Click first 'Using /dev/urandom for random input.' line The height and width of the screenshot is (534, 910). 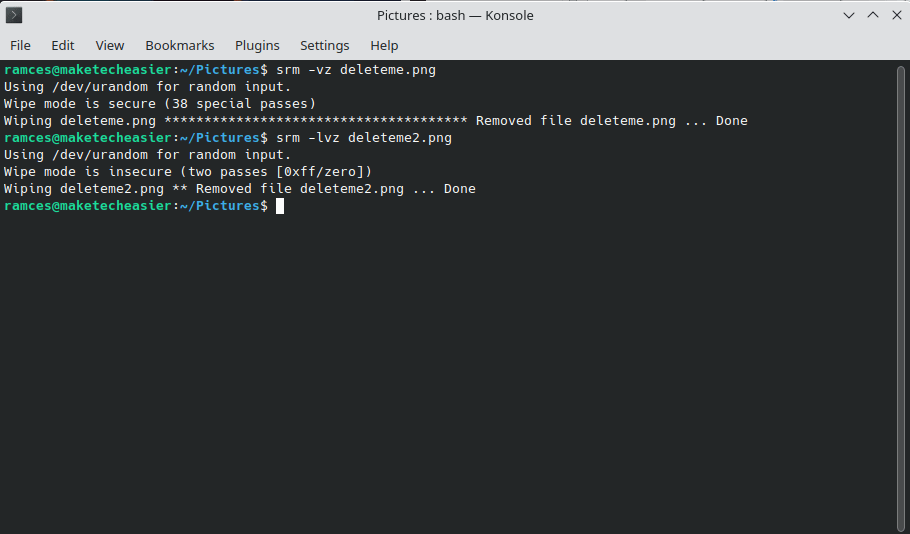(x=147, y=86)
